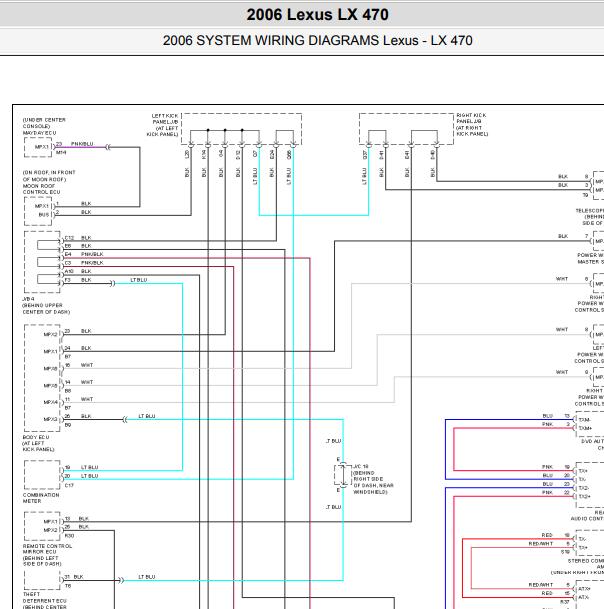Select the TX2+ terminal label
Viewport: 604px width, 609px height.
[585, 496]
